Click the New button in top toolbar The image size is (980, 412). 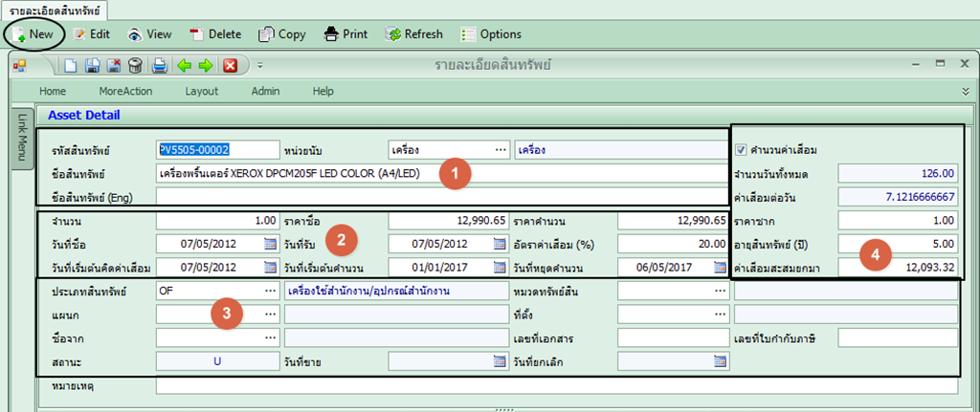coord(33,34)
